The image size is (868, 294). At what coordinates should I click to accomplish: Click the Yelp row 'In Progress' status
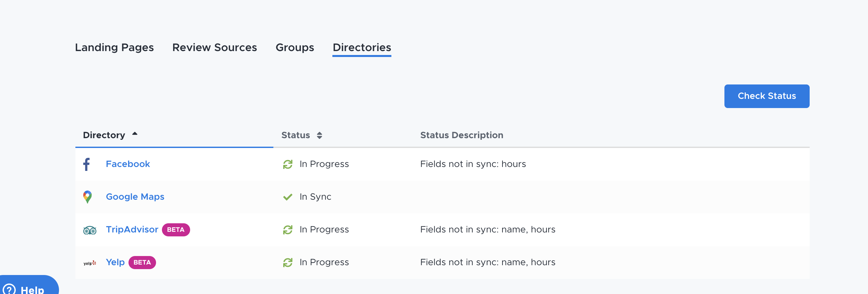tap(324, 262)
